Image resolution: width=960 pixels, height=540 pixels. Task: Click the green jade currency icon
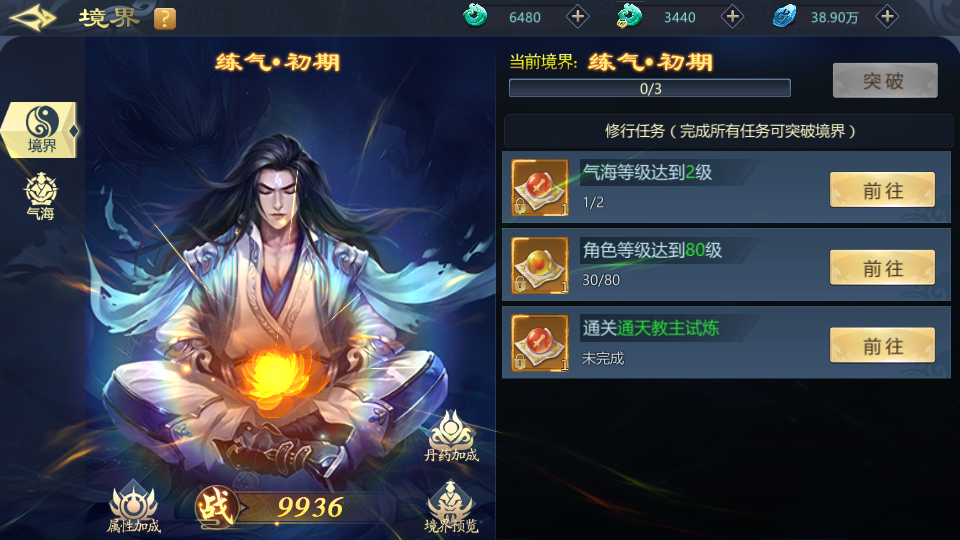pos(474,16)
